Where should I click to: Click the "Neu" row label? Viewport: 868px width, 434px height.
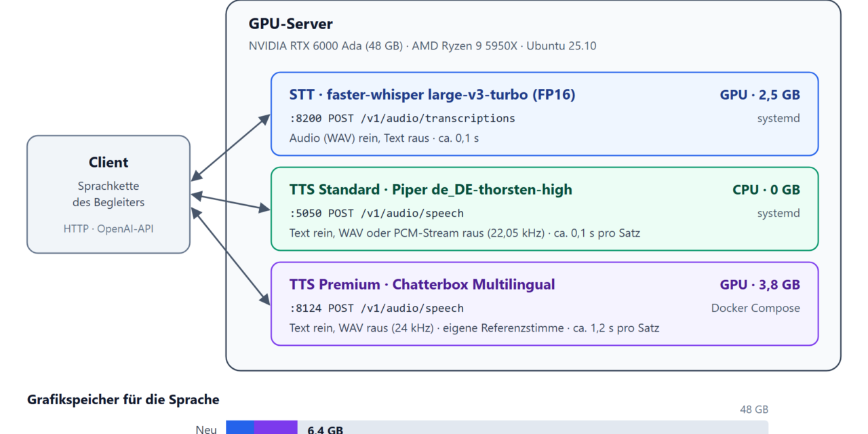click(206, 429)
